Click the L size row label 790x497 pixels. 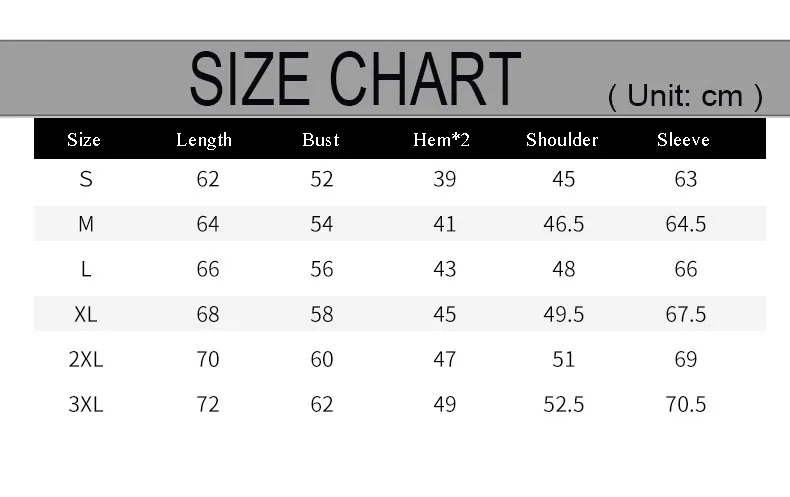tap(86, 269)
